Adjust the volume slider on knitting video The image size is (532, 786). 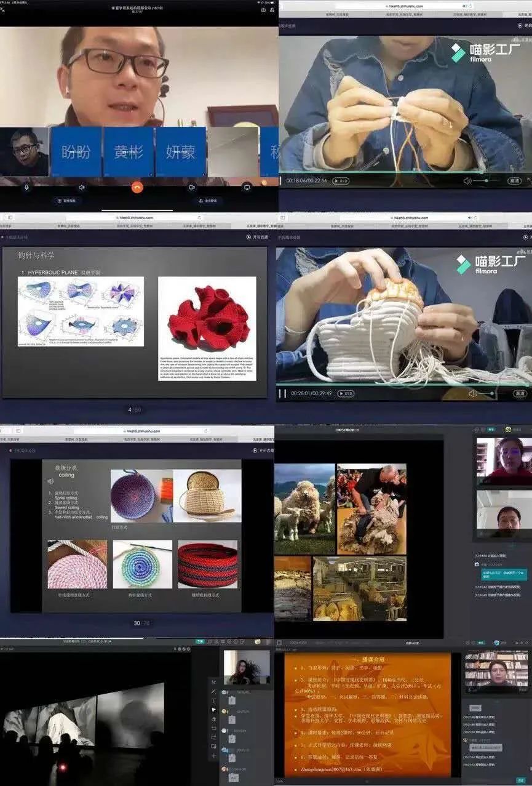coord(486,181)
